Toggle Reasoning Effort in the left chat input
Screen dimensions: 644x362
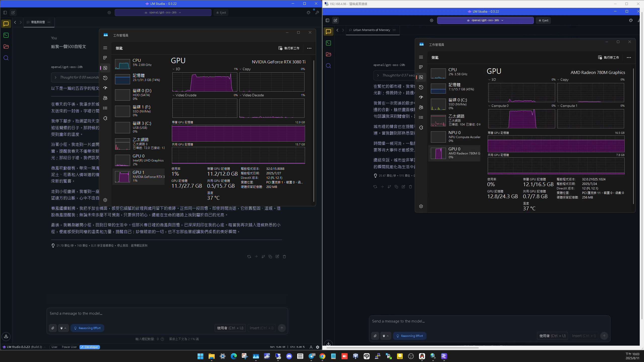click(x=87, y=328)
